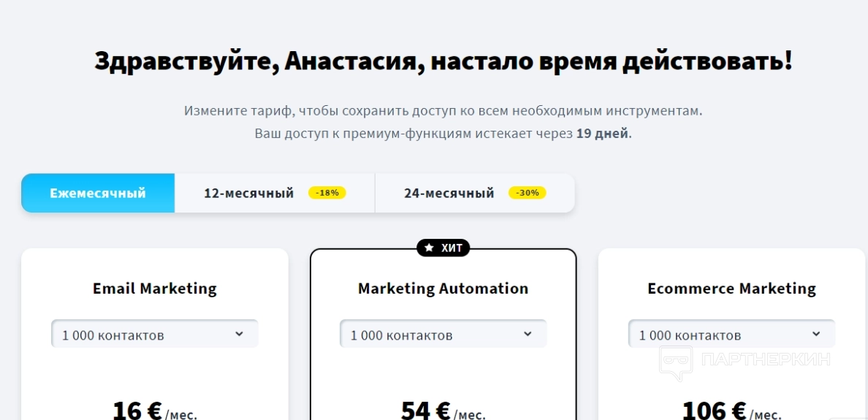Open Ecommerce Marketing contacts dropdown

pos(731,335)
